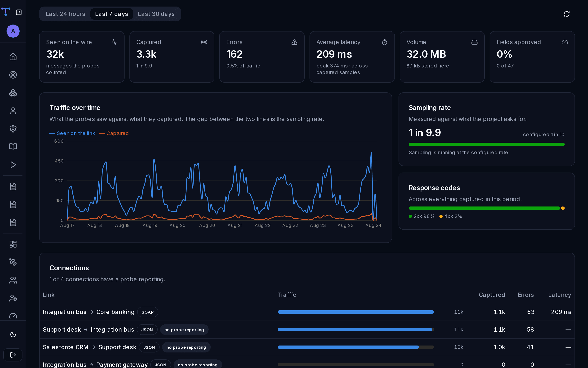Viewport: 588px width, 368px height.
Task: Click the 1 in 9.9 sampling rate value
Action: pos(425,133)
